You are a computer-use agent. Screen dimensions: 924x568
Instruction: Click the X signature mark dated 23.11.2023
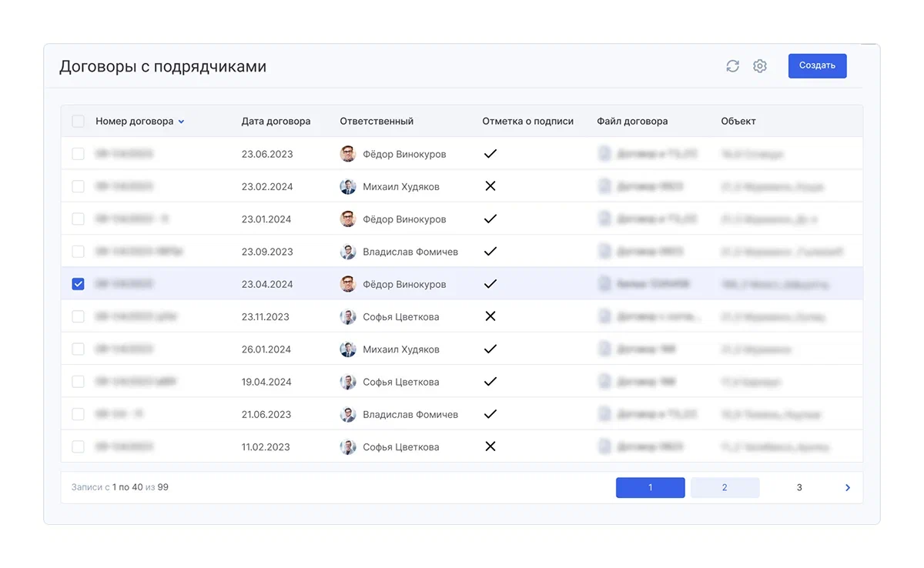pyautogui.click(x=490, y=316)
